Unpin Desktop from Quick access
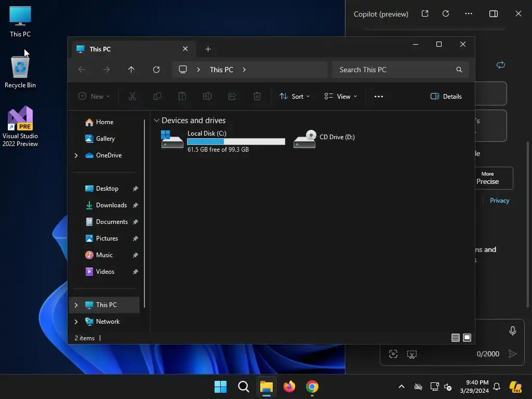 136,188
